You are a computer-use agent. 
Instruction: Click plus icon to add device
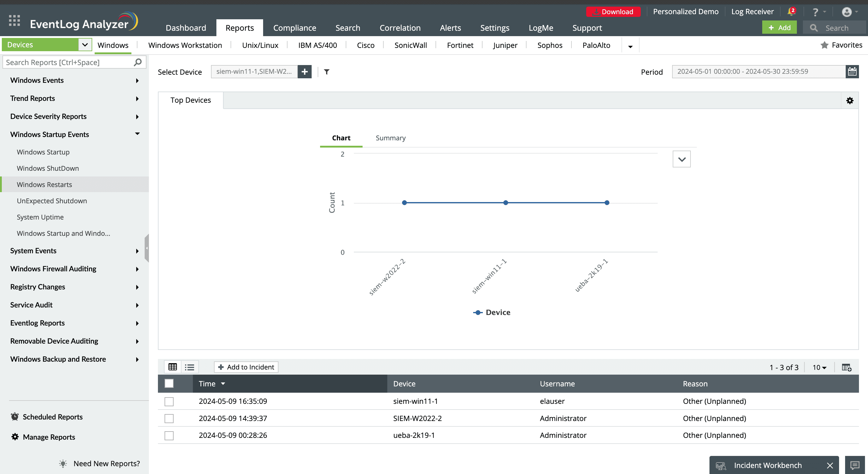coord(304,72)
